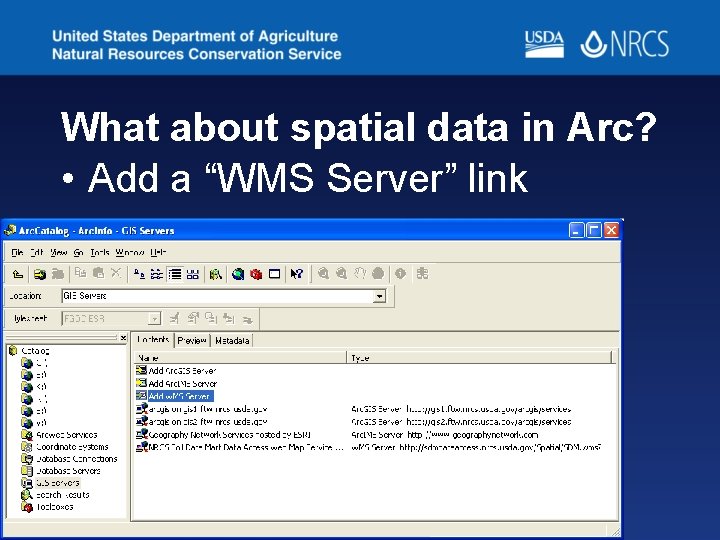Switch to the Preview tab

(x=192, y=340)
